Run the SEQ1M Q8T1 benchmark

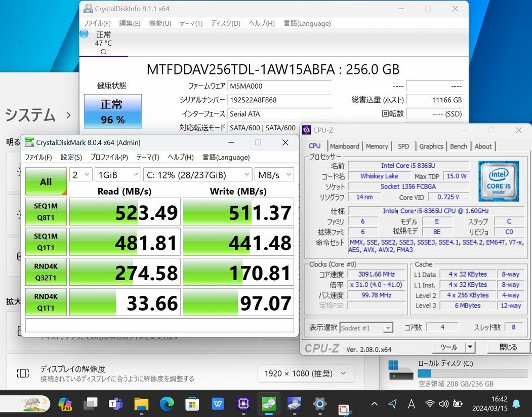coord(46,212)
